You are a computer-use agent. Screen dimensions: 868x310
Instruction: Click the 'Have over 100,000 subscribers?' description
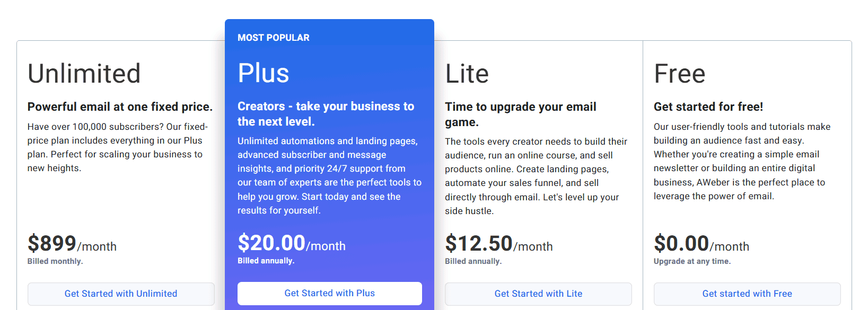click(x=118, y=147)
